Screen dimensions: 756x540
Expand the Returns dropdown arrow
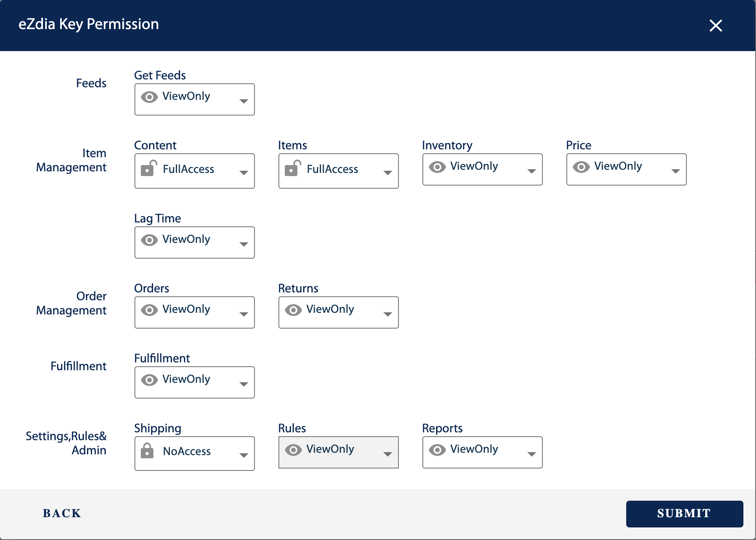(x=387, y=314)
